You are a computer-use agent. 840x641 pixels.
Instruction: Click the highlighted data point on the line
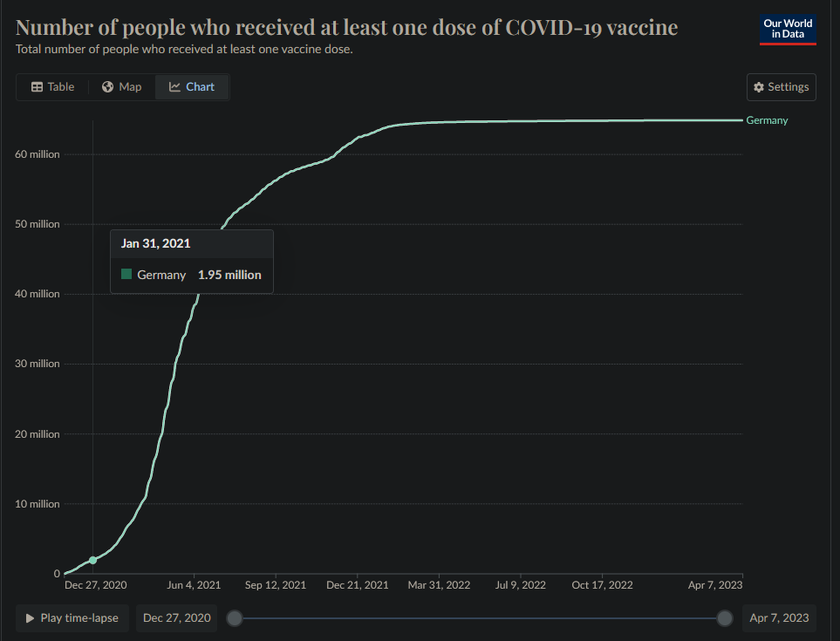(x=93, y=560)
